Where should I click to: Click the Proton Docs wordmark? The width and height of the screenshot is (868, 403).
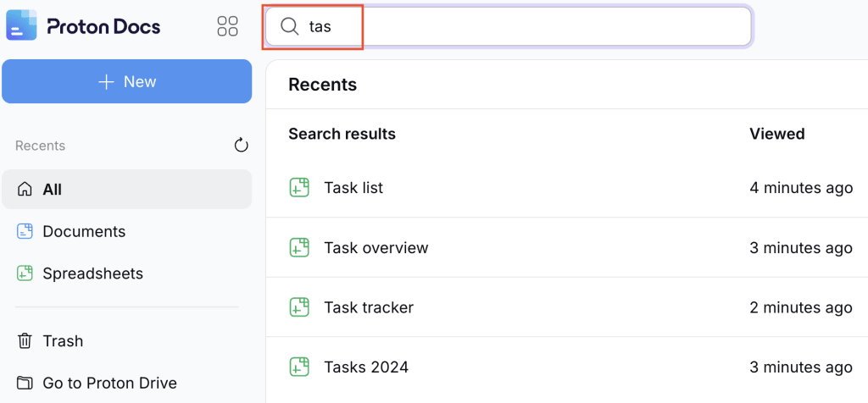click(x=103, y=26)
